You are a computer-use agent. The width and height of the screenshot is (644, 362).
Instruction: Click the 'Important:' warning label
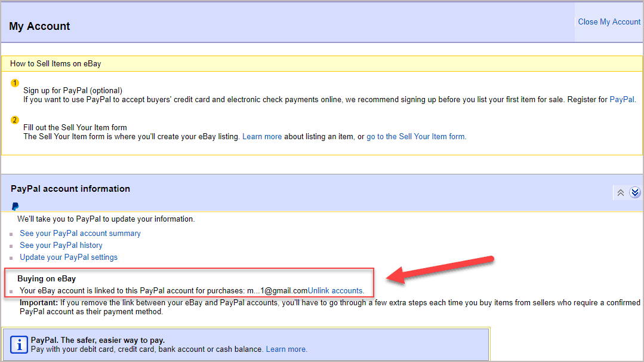(39, 302)
